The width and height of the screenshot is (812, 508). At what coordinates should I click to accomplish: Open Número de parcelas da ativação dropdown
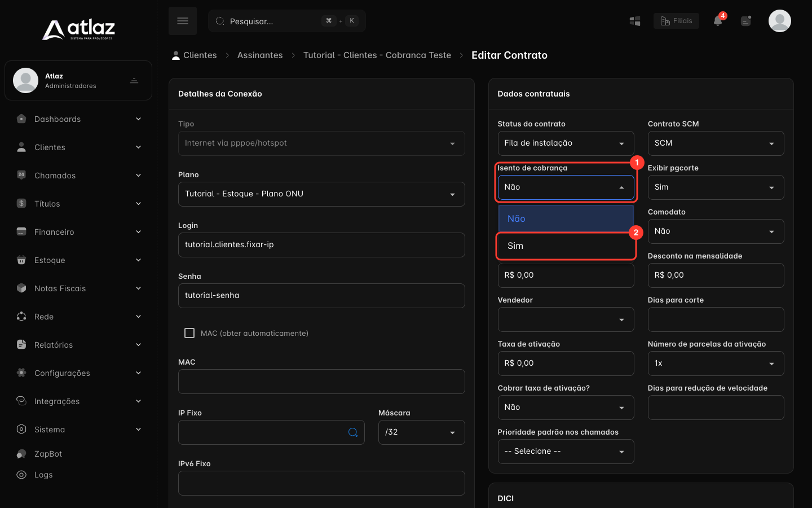[x=716, y=364]
